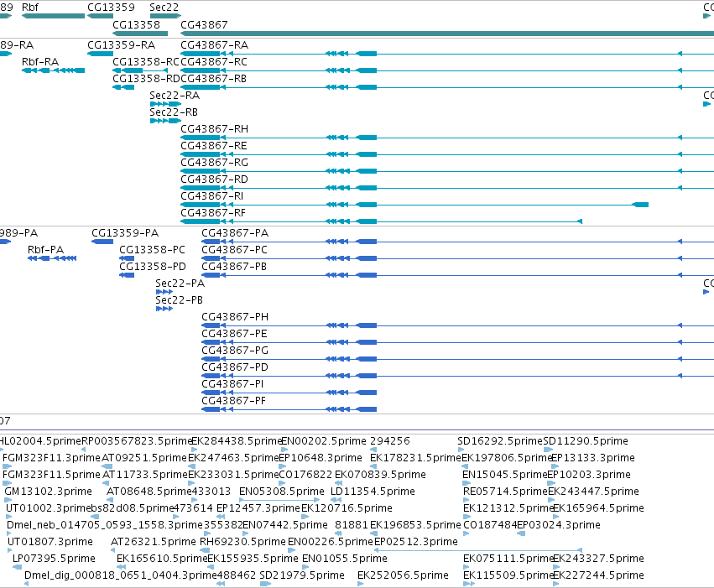The height and width of the screenshot is (588, 714).
Task: Click the CG43867-PI protein label
Action: click(x=232, y=384)
